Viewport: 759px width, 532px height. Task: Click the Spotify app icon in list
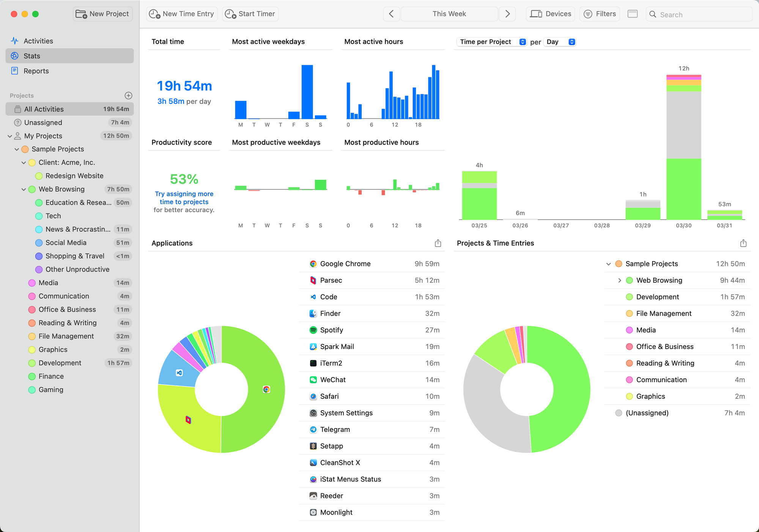pos(313,330)
